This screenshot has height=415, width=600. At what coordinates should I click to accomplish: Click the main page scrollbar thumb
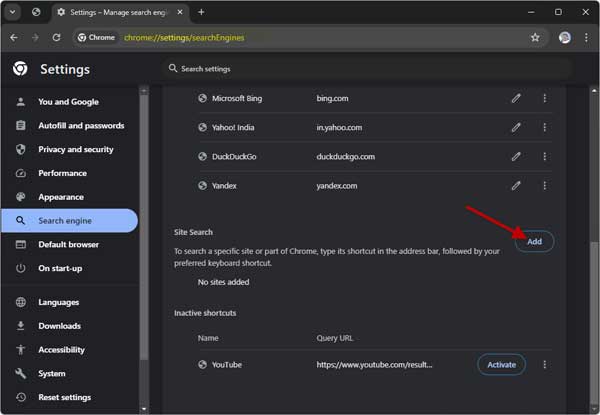594,325
